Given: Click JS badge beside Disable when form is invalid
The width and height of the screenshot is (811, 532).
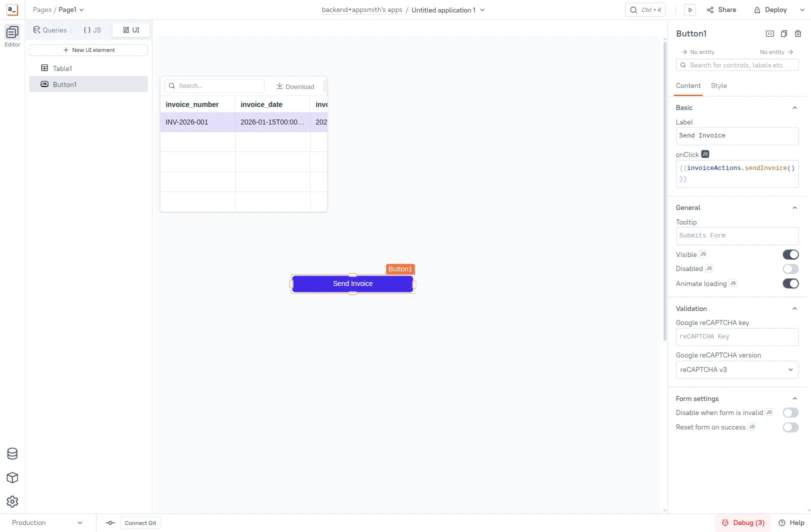Looking at the screenshot, I should [x=769, y=412].
